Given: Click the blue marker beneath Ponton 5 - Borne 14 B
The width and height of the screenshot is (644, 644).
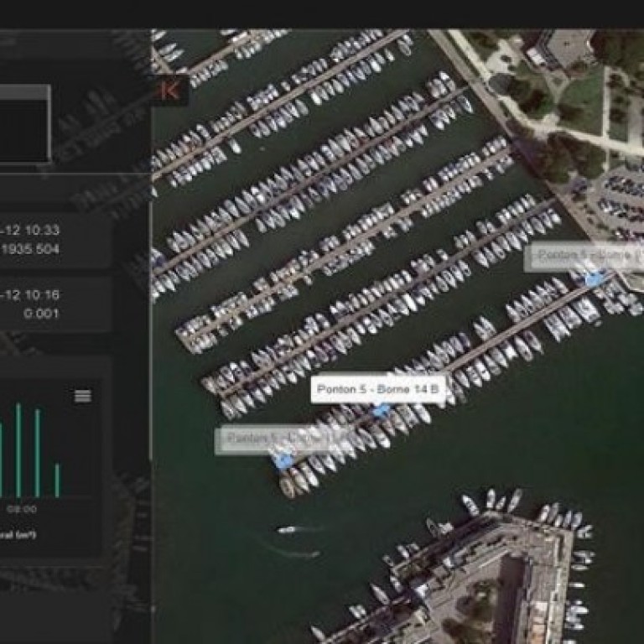Looking at the screenshot, I should tap(382, 410).
